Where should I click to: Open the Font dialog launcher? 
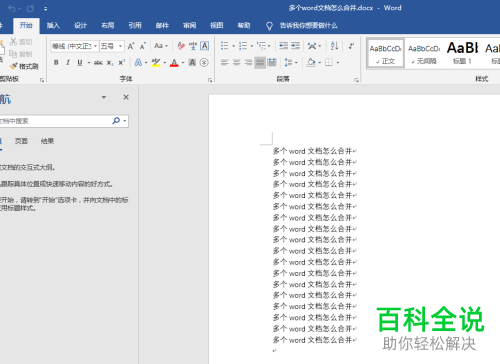pyautogui.click(x=210, y=80)
